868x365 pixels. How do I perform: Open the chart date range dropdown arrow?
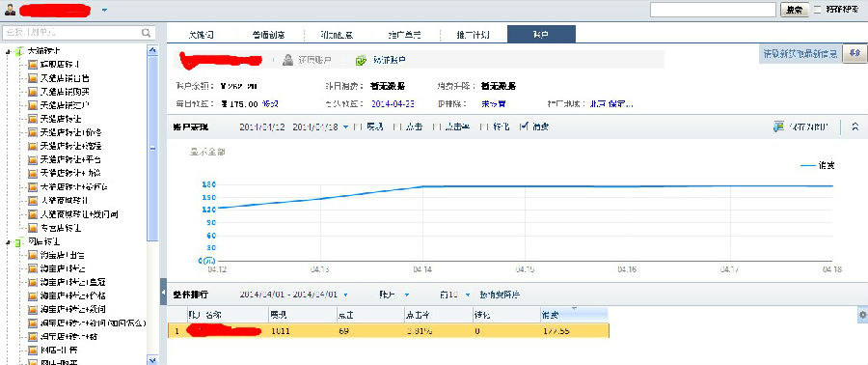346,126
